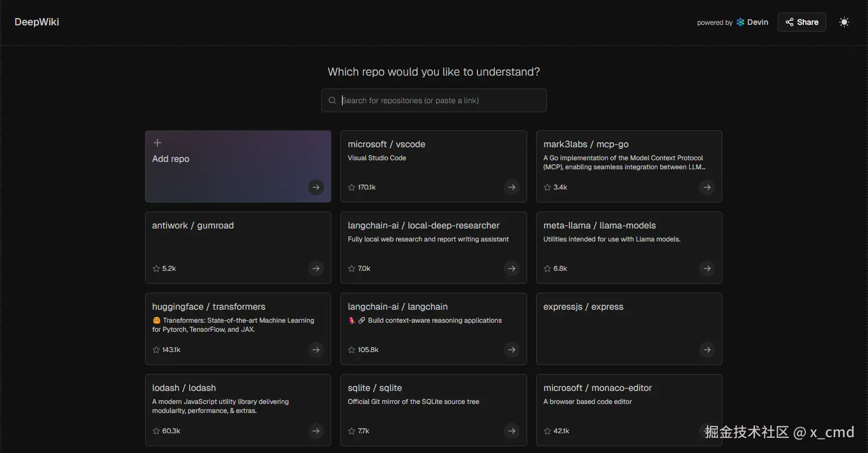Open the antiwork / gumroad repo title
The height and width of the screenshot is (453, 868).
click(193, 226)
